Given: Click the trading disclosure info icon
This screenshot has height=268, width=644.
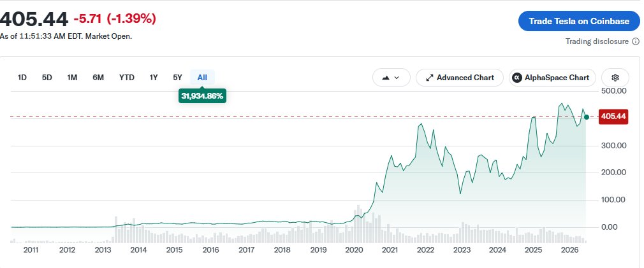Looking at the screenshot, I should click(x=635, y=41).
